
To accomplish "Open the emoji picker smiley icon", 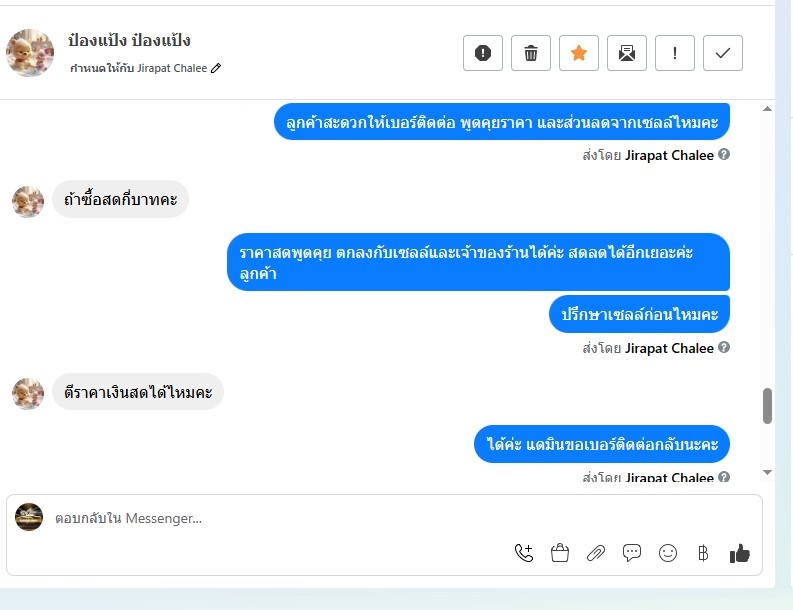I will (668, 553).
